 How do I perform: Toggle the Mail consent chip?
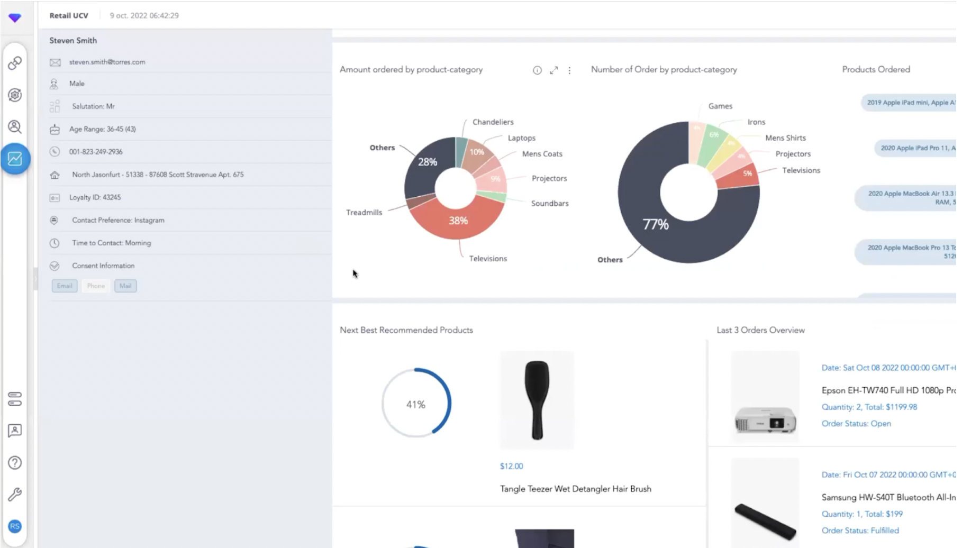click(125, 286)
